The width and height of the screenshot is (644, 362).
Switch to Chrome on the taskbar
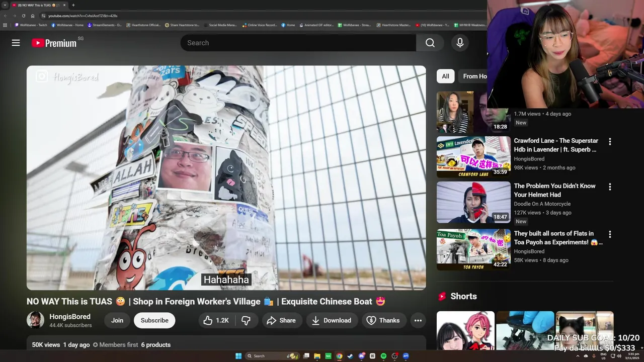click(339, 356)
